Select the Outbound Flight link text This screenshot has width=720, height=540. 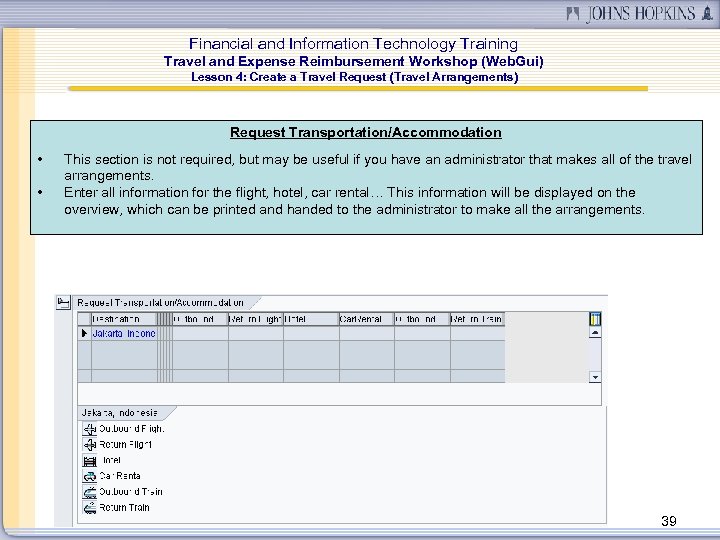(131, 429)
